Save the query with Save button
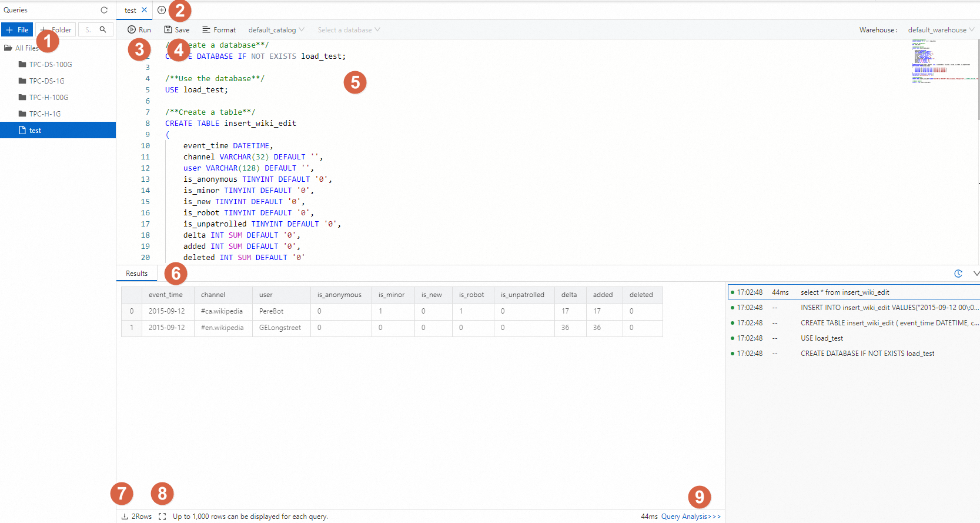980x523 pixels. tap(177, 30)
